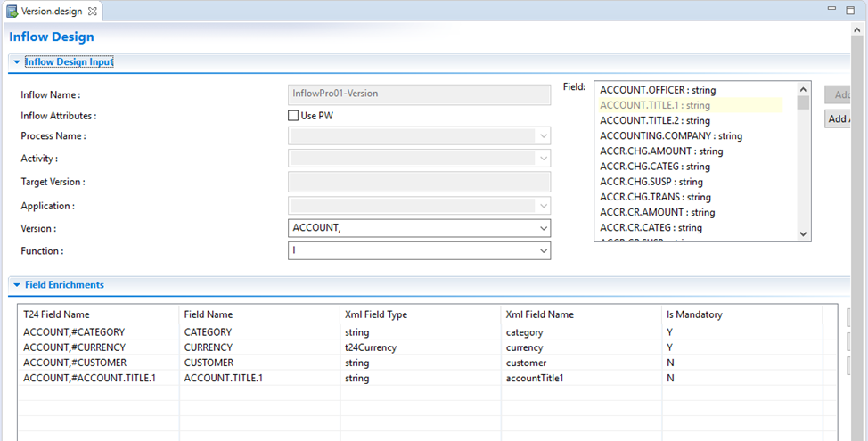Select ACCR.CHG.AMOUNT in the Field list
The height and width of the screenshot is (441, 868).
(x=661, y=151)
